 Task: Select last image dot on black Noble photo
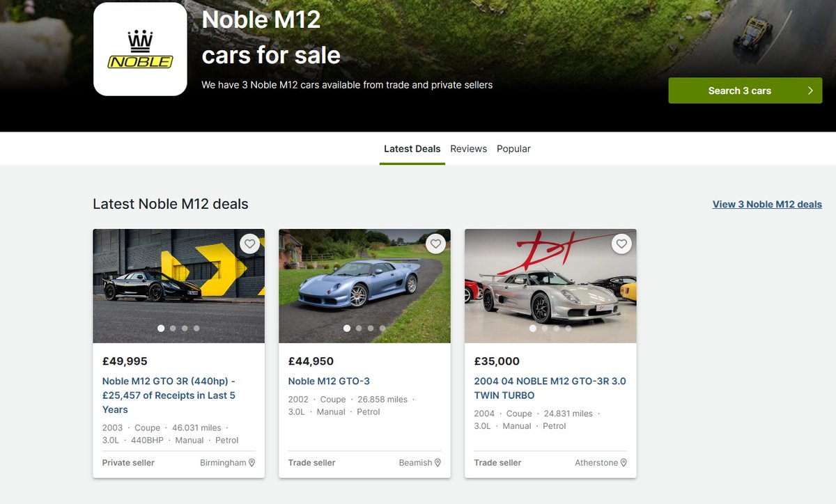196,328
